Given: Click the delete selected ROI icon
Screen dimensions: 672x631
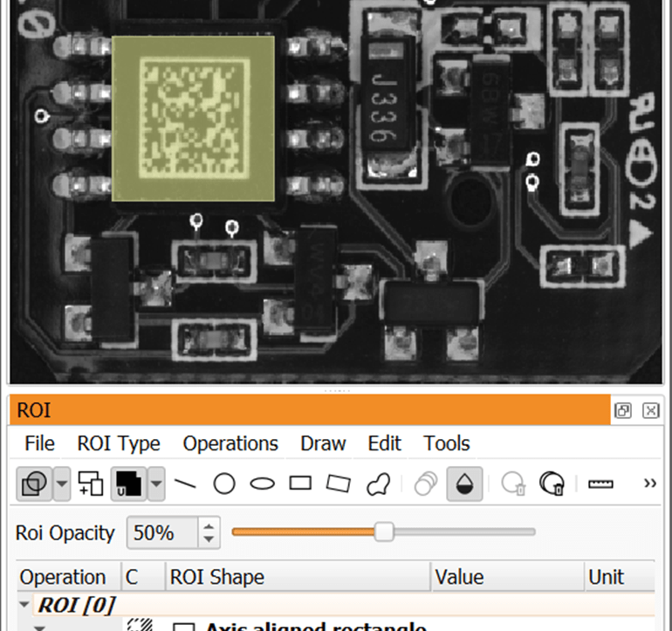Looking at the screenshot, I should click(513, 484).
